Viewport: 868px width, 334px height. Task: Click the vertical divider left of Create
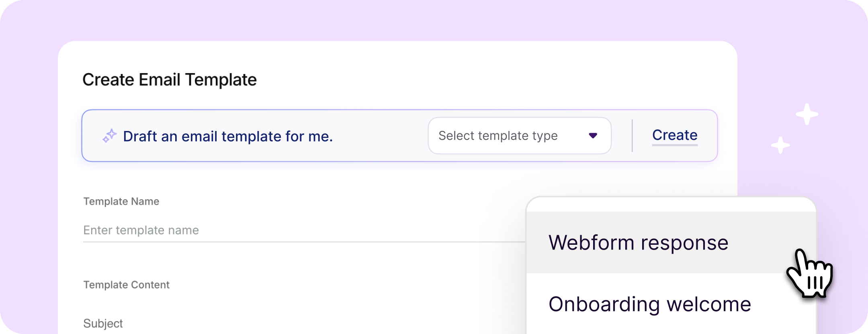pos(632,136)
